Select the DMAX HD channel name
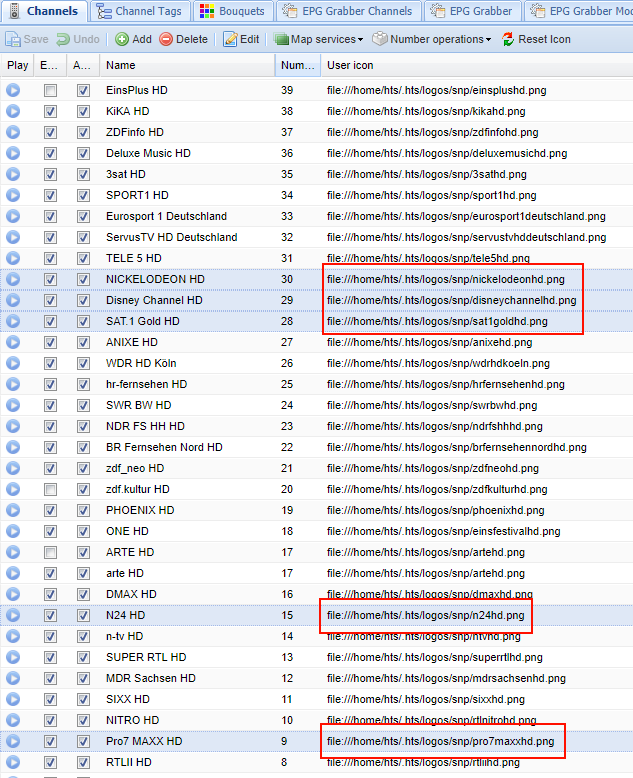The width and height of the screenshot is (633, 778). [131, 594]
